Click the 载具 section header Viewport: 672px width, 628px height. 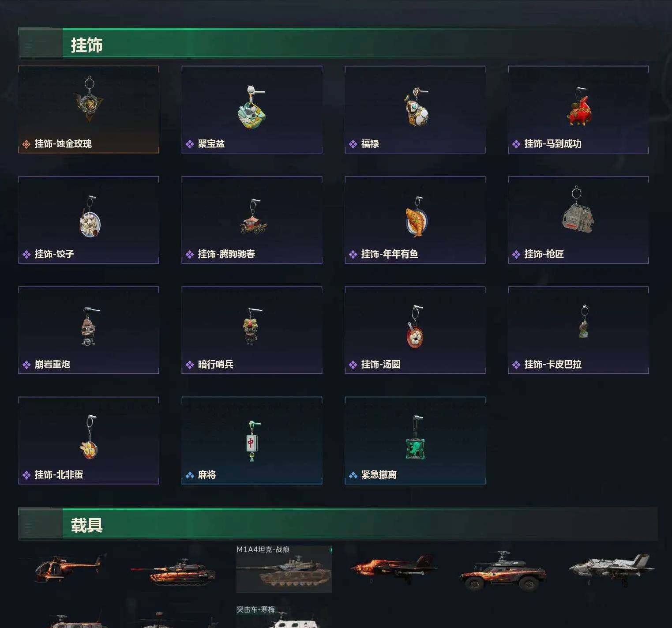[87, 525]
